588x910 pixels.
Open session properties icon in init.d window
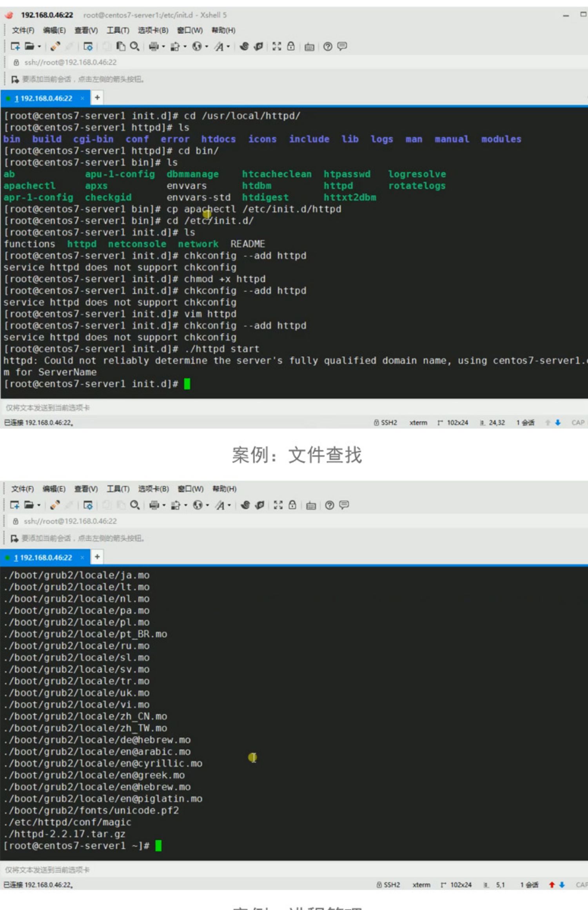coord(88,47)
